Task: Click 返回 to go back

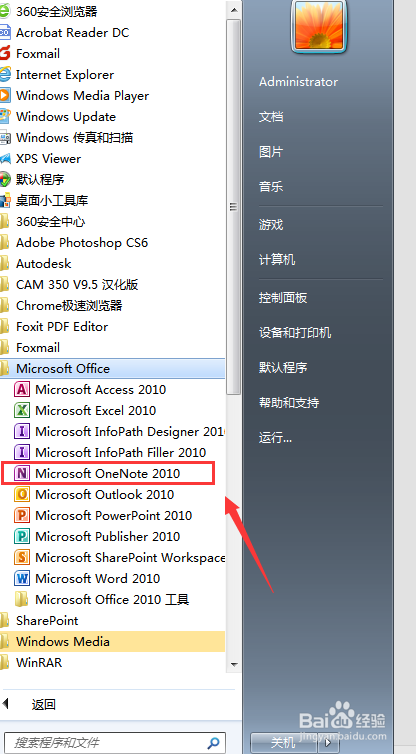Action: (44, 705)
